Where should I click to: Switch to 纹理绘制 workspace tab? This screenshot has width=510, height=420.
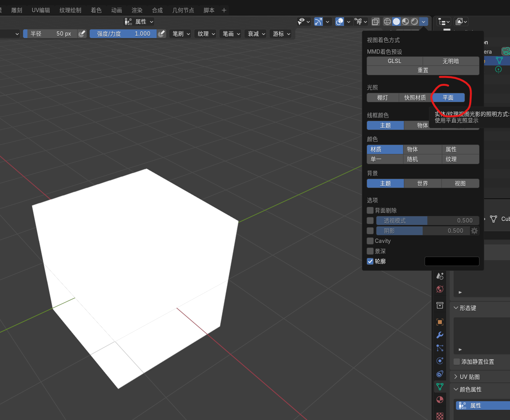point(71,10)
